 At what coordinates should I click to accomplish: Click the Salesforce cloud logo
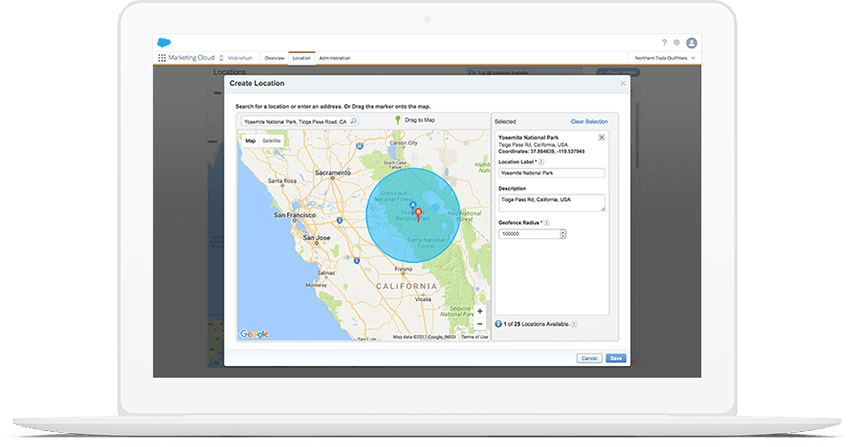(164, 43)
